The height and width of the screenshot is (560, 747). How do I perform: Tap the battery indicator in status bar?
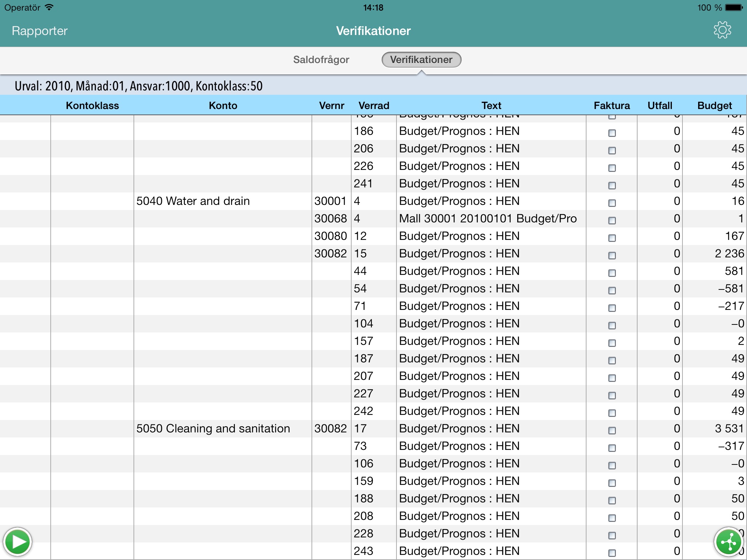coord(734,7)
